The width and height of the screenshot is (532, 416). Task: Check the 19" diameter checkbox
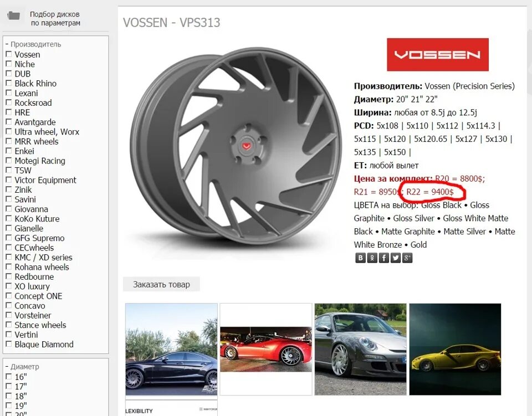click(x=9, y=405)
